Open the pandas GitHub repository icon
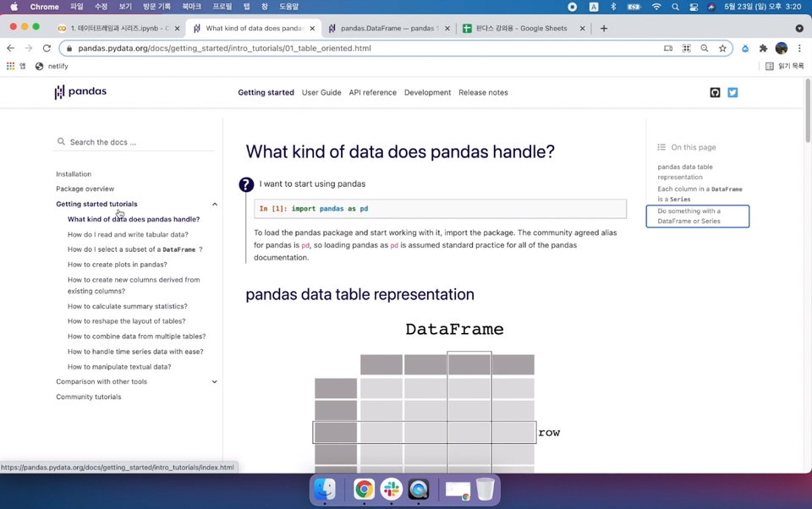This screenshot has width=812, height=509. point(716,93)
